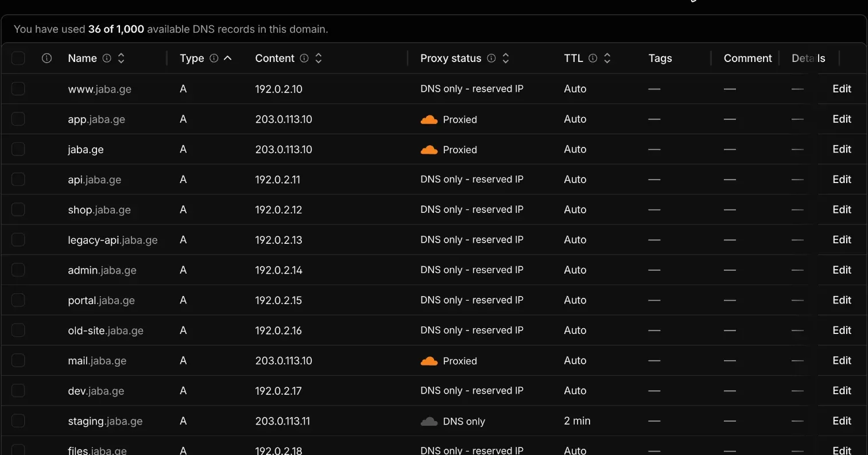
Task: Edit the www.jaba.ge record
Action: pos(842,89)
